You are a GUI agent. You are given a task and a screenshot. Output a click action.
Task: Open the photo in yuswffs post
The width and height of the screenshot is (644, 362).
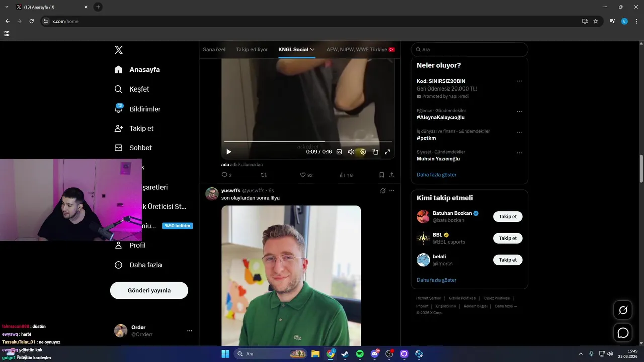(x=291, y=275)
